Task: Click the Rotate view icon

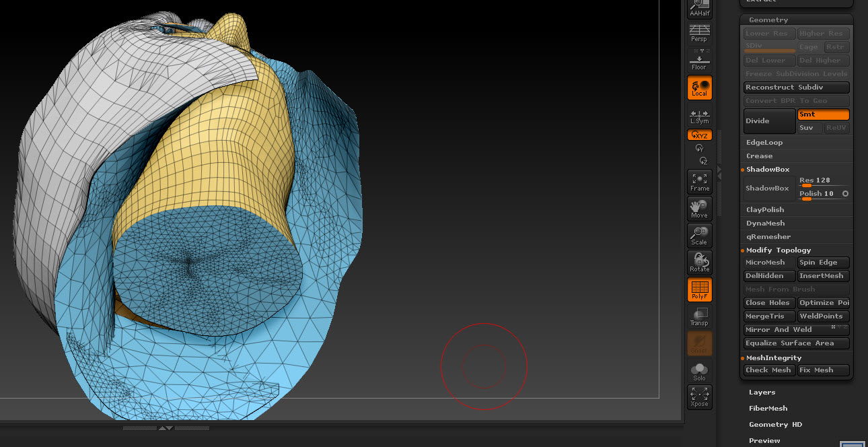Action: click(700, 263)
